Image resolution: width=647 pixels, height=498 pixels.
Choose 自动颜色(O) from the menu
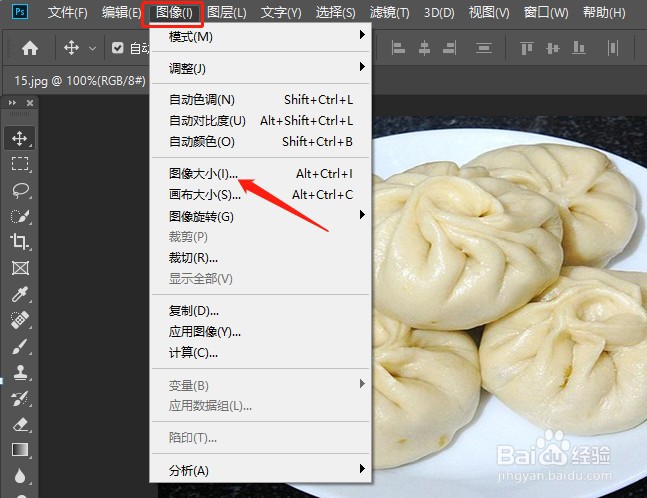(x=260, y=142)
